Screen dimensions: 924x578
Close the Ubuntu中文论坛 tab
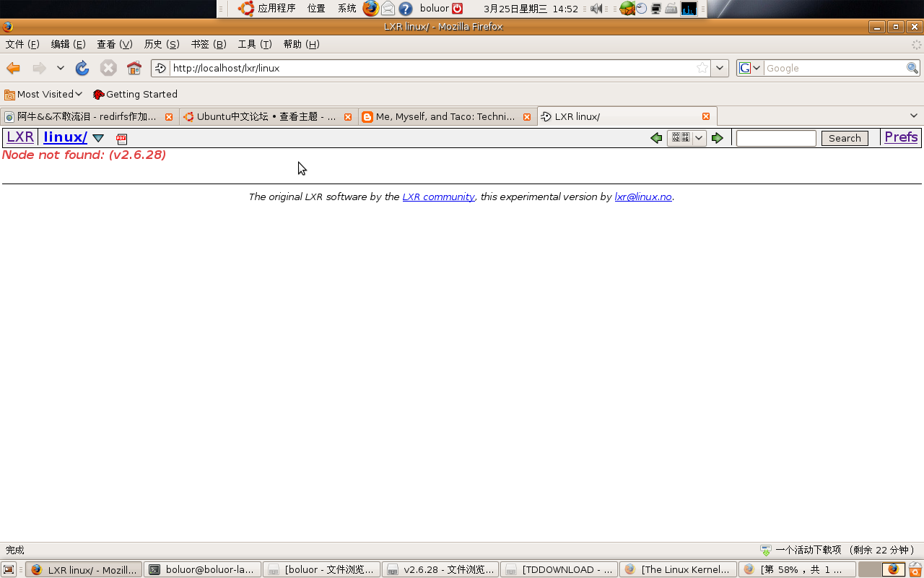tap(348, 116)
